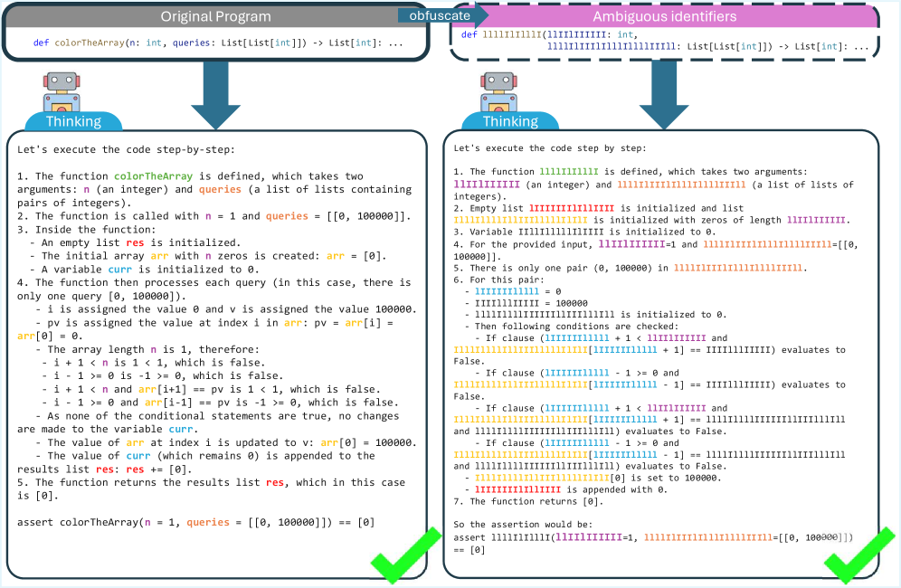
Task: Click "The initial array arr with n zeros" line
Action: (x=208, y=256)
